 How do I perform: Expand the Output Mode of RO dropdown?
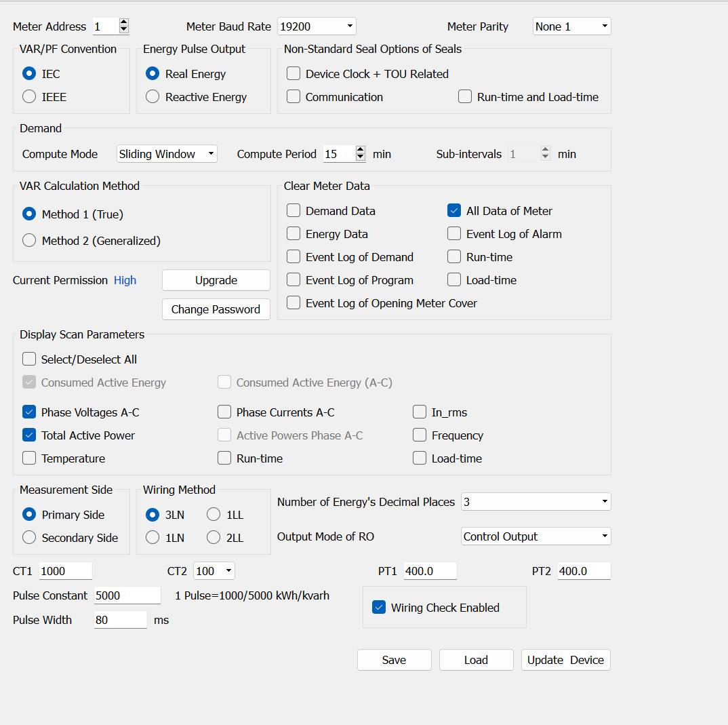[535, 536]
